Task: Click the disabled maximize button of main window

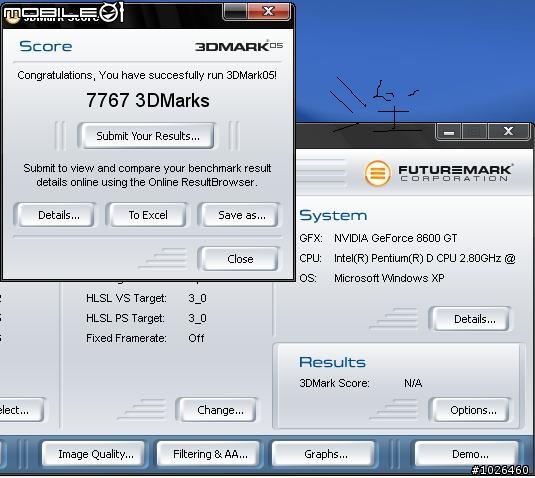Action: 475,131
